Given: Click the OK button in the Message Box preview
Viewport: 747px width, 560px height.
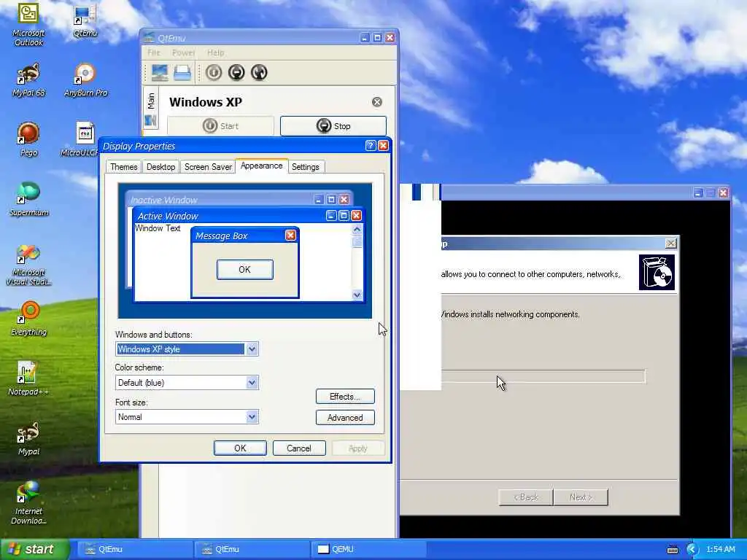Looking at the screenshot, I should pos(245,270).
